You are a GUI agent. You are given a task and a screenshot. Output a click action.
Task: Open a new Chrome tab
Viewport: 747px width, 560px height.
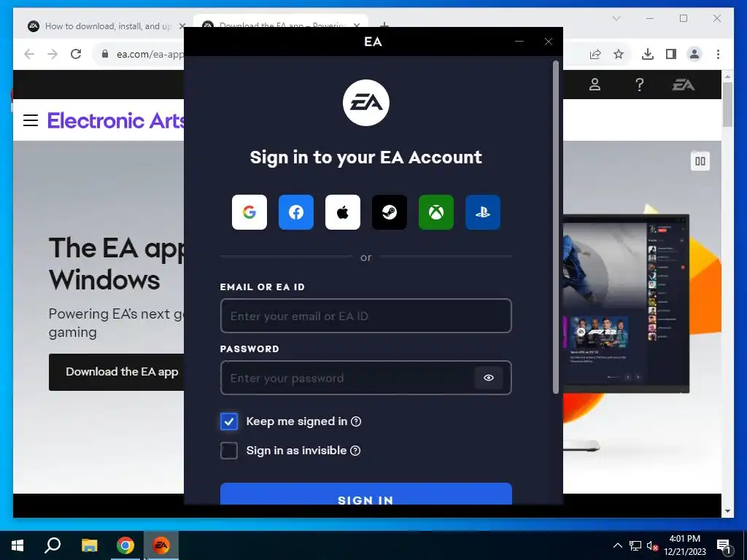[x=384, y=25]
